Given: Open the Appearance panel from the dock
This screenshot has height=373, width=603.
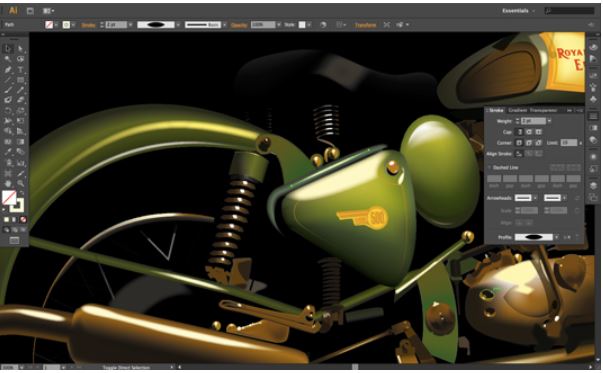Looking at the screenshot, I should [593, 157].
